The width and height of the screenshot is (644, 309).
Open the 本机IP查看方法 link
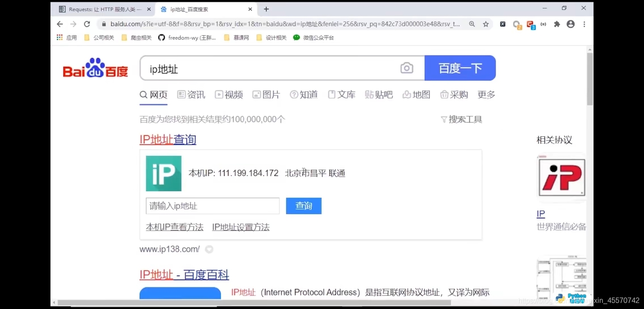pyautogui.click(x=174, y=227)
